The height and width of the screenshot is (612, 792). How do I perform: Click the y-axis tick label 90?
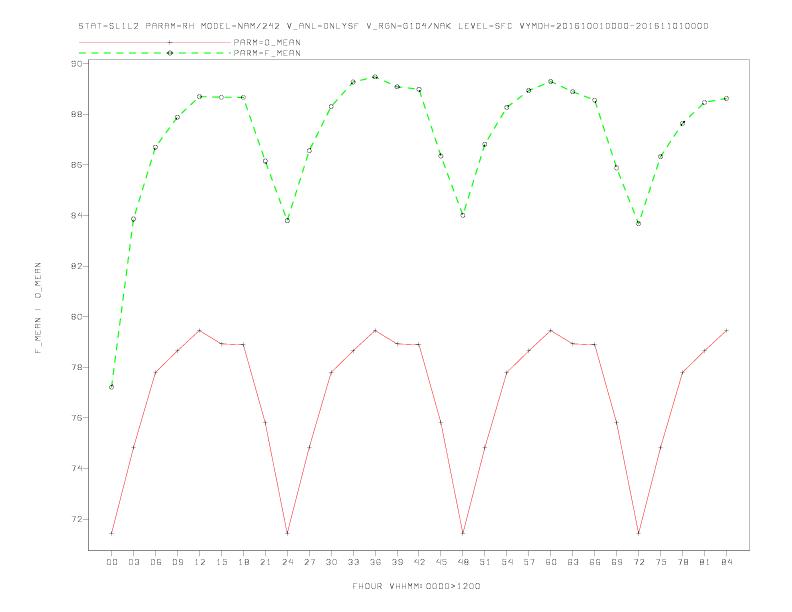(x=77, y=64)
